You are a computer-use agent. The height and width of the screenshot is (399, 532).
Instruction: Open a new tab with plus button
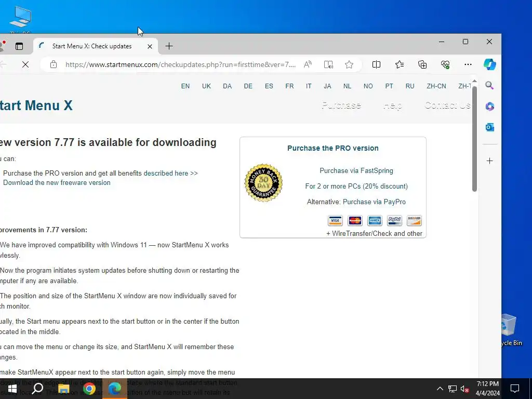[169, 46]
